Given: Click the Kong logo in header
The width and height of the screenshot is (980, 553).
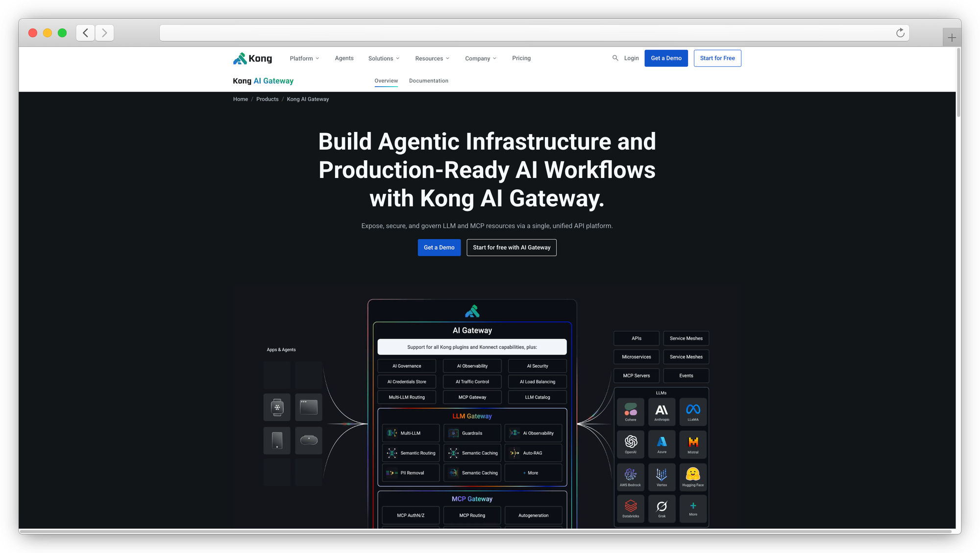Looking at the screenshot, I should (252, 58).
